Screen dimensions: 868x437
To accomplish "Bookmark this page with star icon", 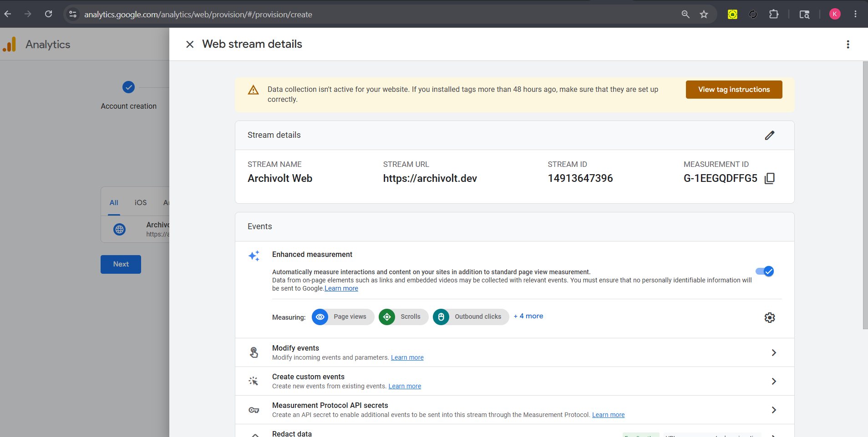I will point(704,14).
